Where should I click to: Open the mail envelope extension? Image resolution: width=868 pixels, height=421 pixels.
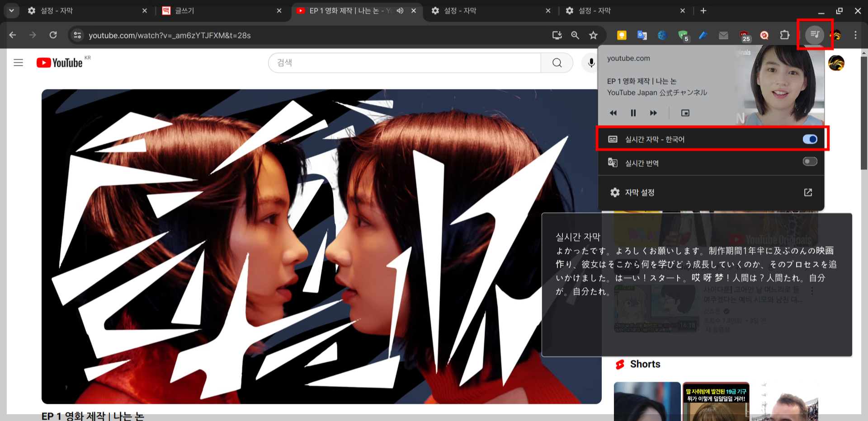click(723, 35)
